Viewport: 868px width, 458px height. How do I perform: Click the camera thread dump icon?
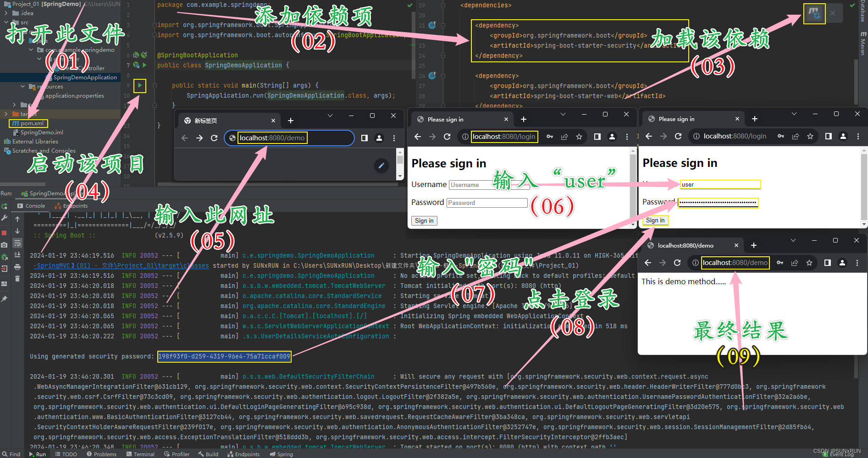click(4, 245)
